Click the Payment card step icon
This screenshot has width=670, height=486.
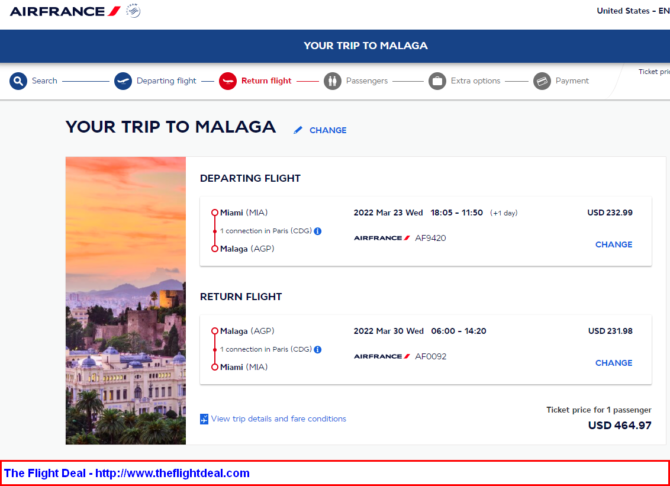pyautogui.click(x=542, y=81)
